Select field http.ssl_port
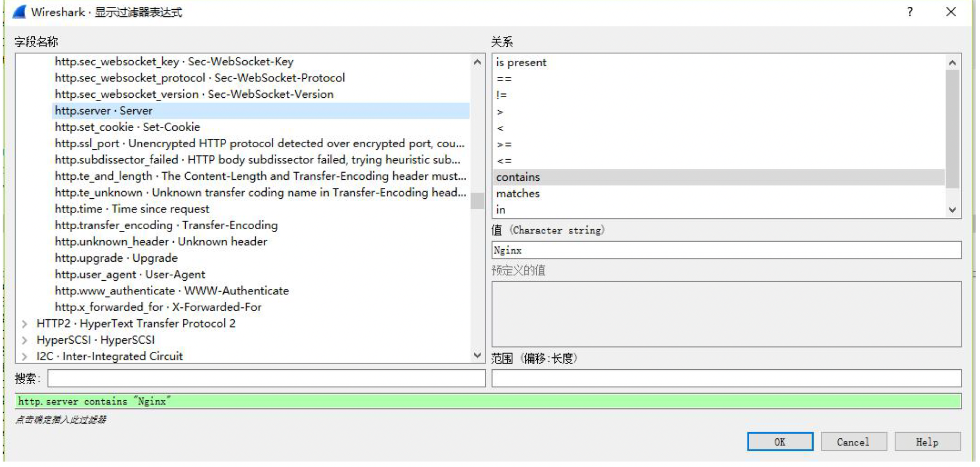 261,143
